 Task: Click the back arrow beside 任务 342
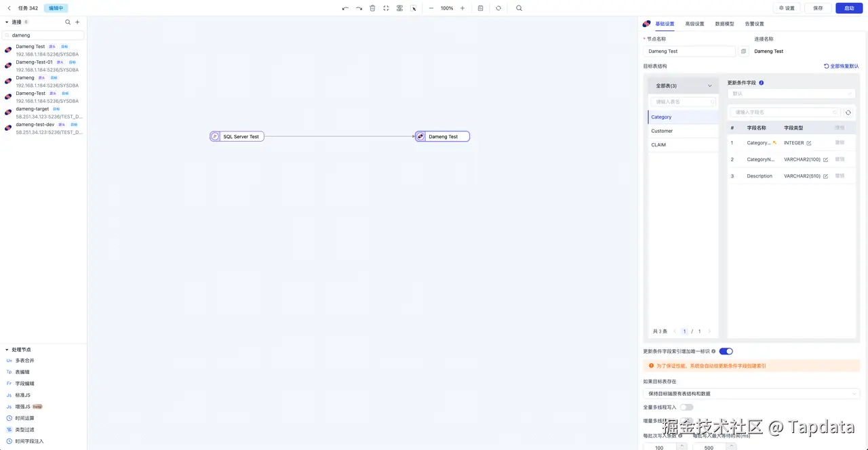9,8
